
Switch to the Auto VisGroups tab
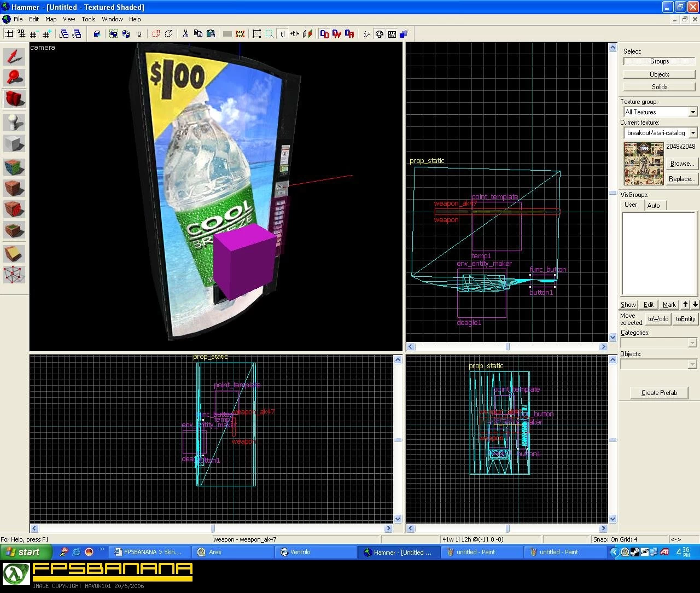(654, 206)
